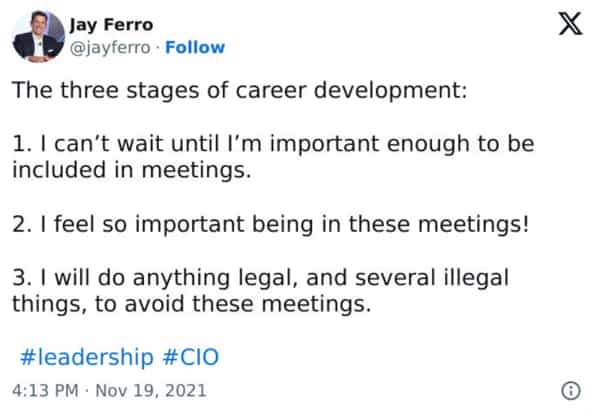The image size is (600, 409).
Task: Click the 4:13 PM timestamp
Action: [44, 388]
